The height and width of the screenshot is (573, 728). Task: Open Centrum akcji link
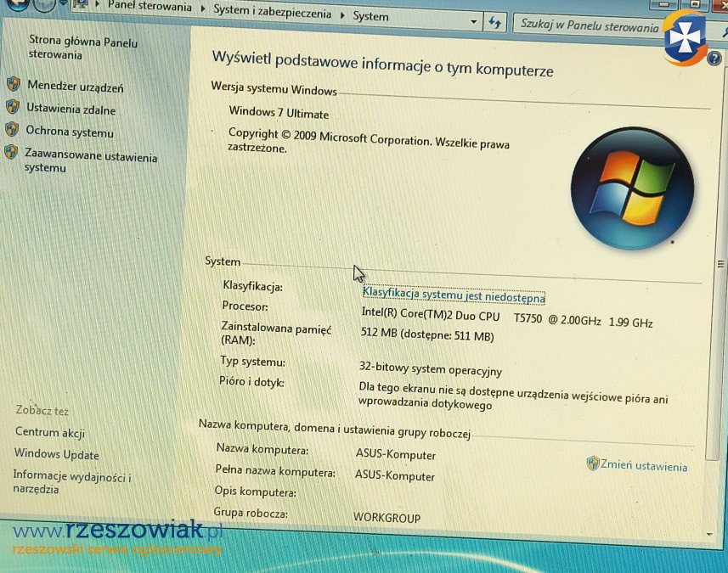(x=49, y=432)
